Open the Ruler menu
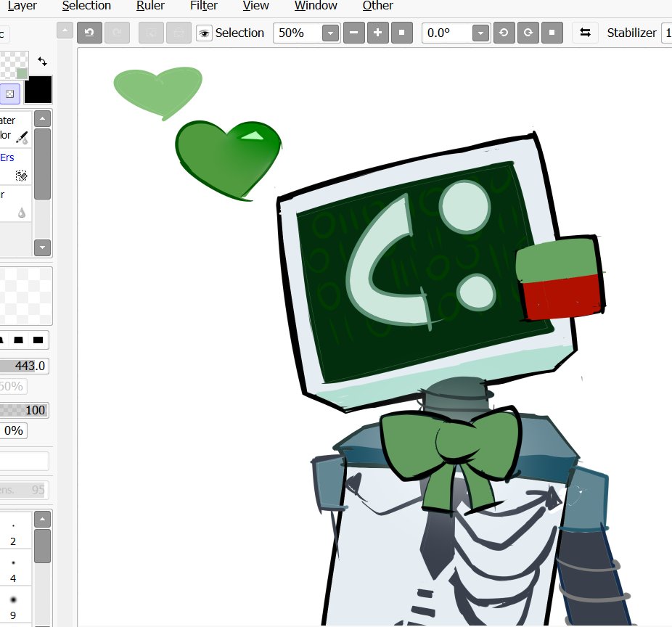This screenshot has height=627, width=672. pos(150,6)
